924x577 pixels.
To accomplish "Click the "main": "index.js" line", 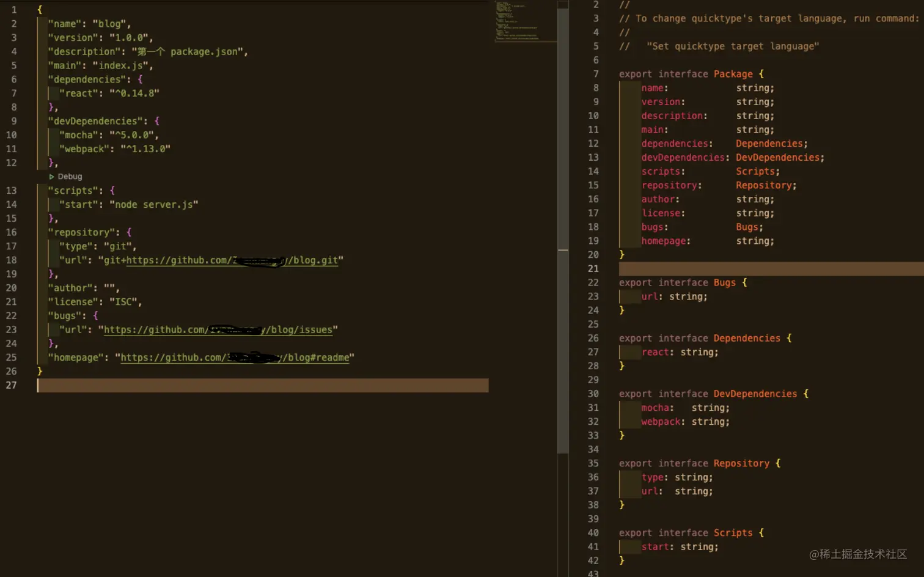I will click(100, 65).
